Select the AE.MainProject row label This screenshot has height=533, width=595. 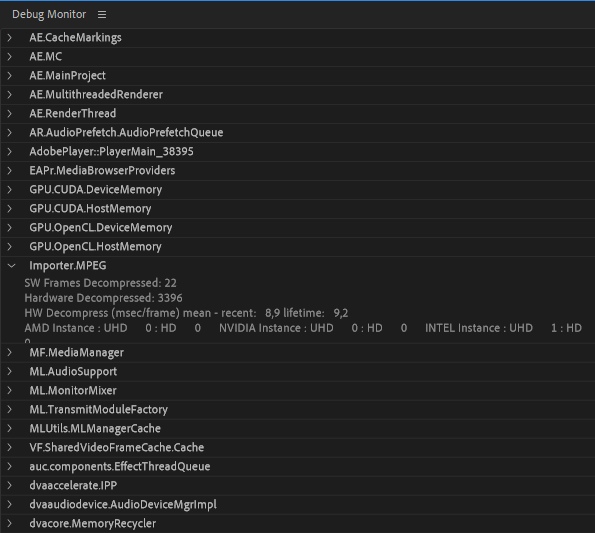68,75
